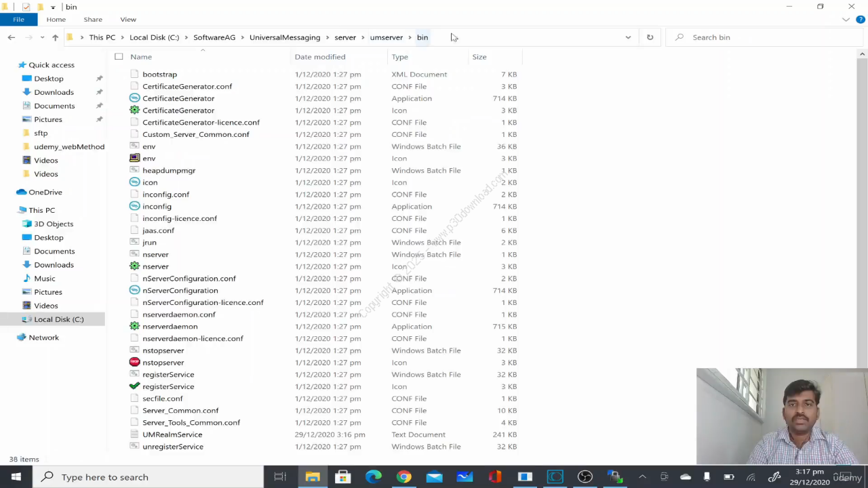Expand the chevron after This PC in breadcrumb
The height and width of the screenshot is (488, 868).
click(123, 37)
